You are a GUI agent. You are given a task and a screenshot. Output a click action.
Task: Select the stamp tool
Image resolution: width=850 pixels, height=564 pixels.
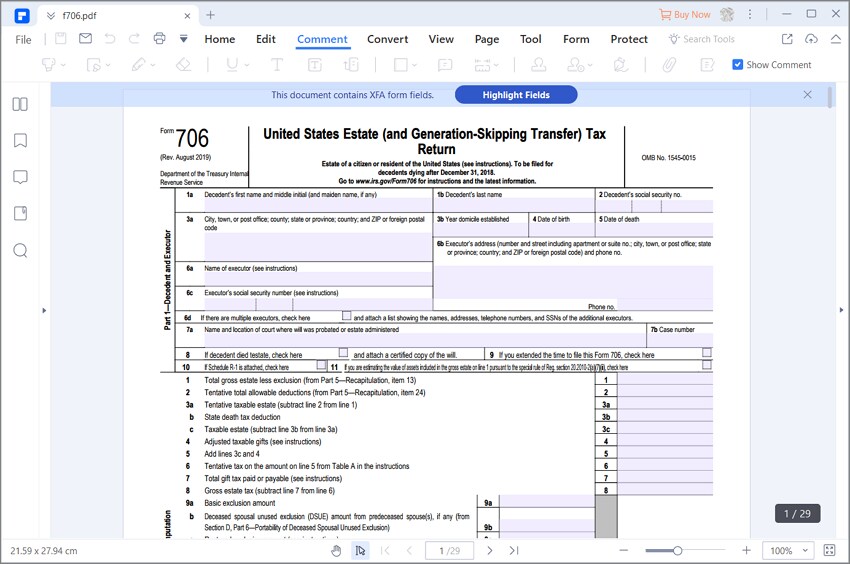tap(538, 65)
